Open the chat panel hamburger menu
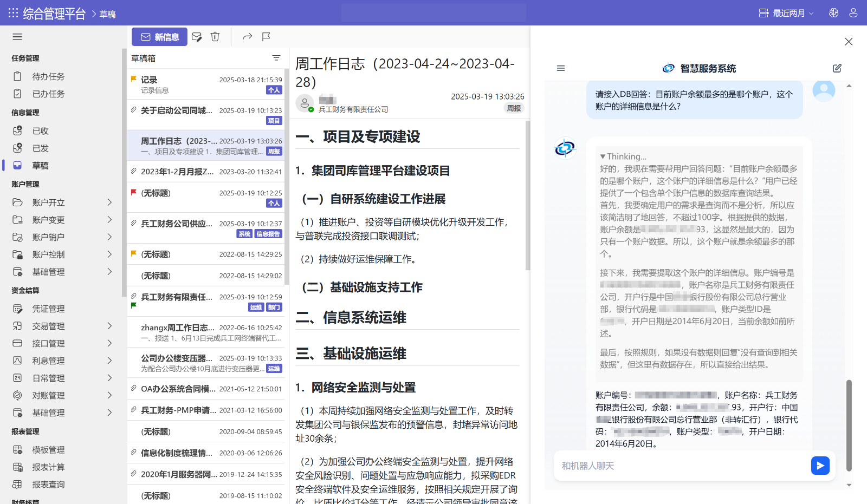 pos(561,68)
